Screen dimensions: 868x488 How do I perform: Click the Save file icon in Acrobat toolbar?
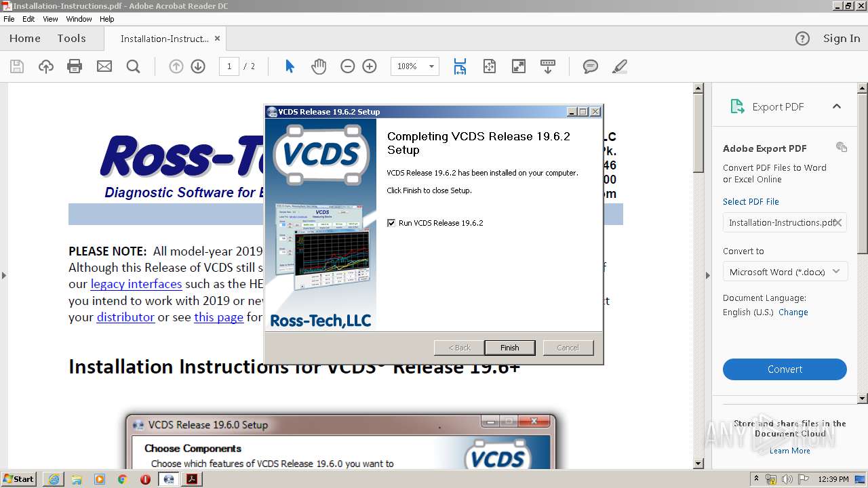coord(17,66)
